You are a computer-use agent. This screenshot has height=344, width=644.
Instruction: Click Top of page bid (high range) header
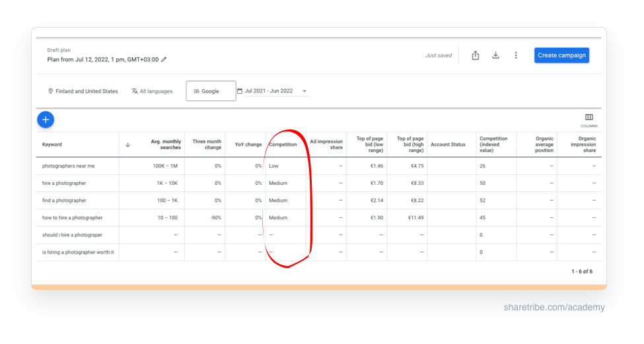point(410,145)
